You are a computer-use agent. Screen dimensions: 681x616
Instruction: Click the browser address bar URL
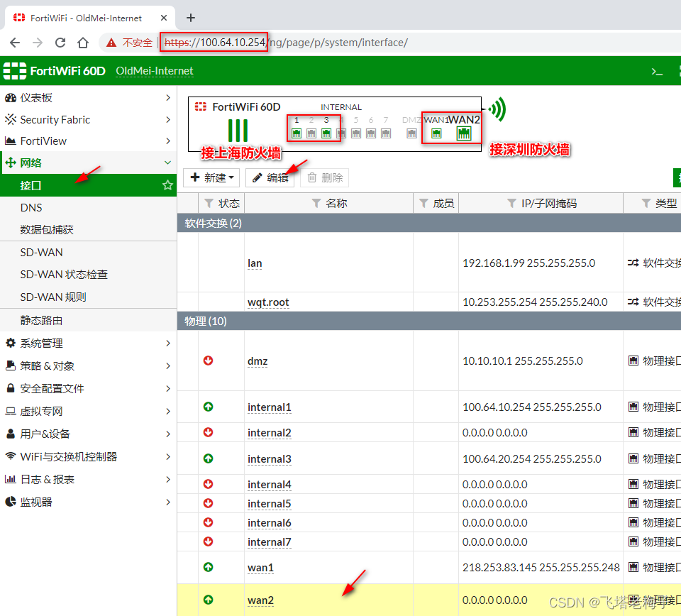pyautogui.click(x=286, y=43)
